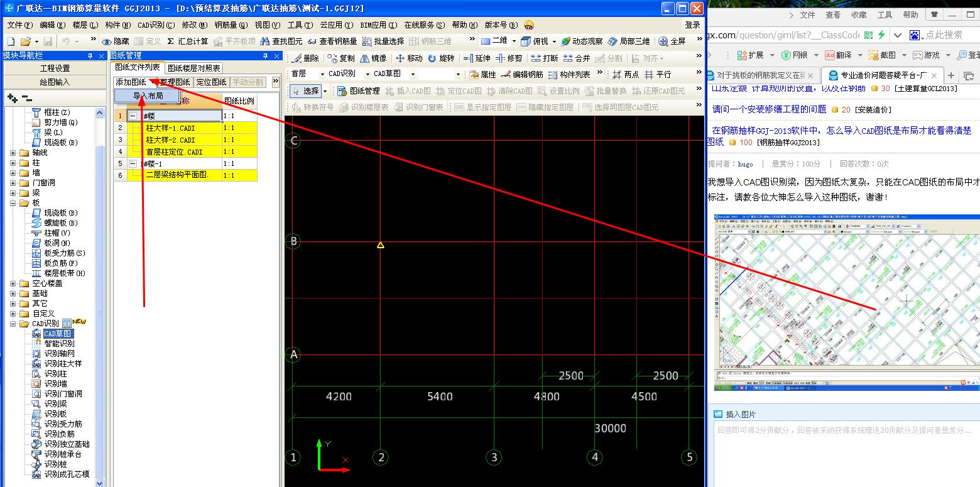Click the New file icon in toolbar
This screenshot has height=487, width=980.
pos(11,41)
